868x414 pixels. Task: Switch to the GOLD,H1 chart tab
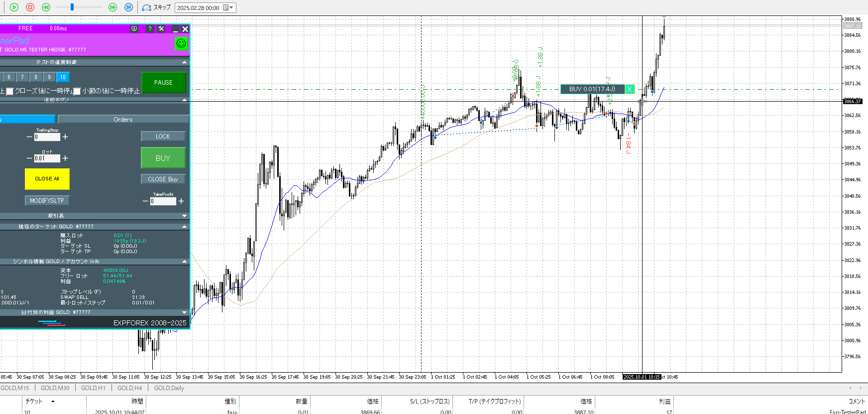tap(93, 388)
